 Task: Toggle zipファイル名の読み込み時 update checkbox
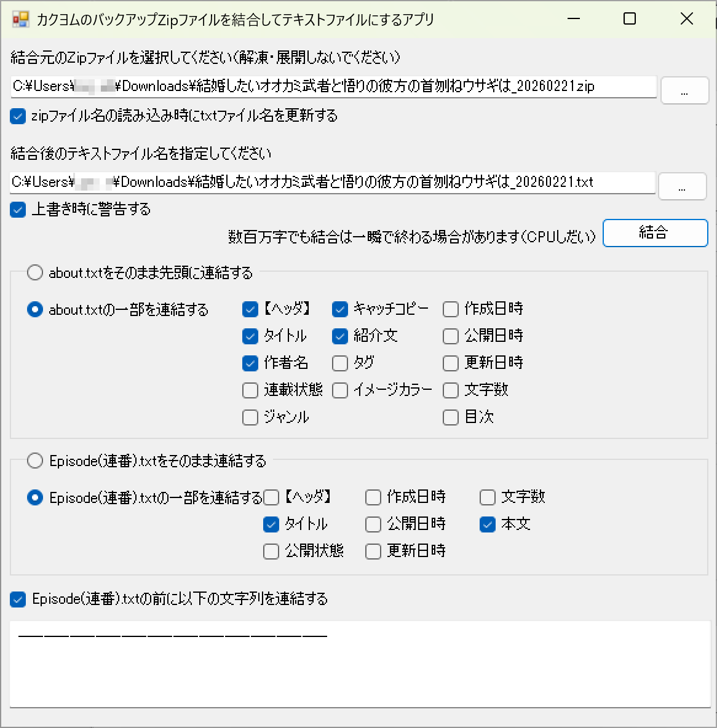pyautogui.click(x=18, y=116)
